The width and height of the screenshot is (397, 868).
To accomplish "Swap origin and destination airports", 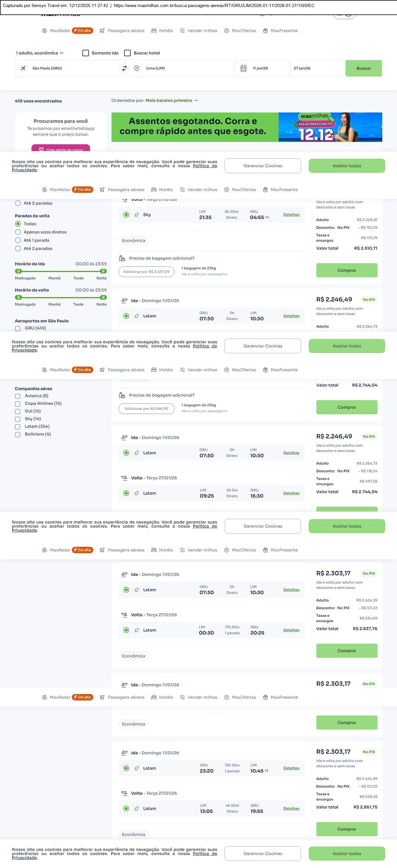I will (124, 68).
